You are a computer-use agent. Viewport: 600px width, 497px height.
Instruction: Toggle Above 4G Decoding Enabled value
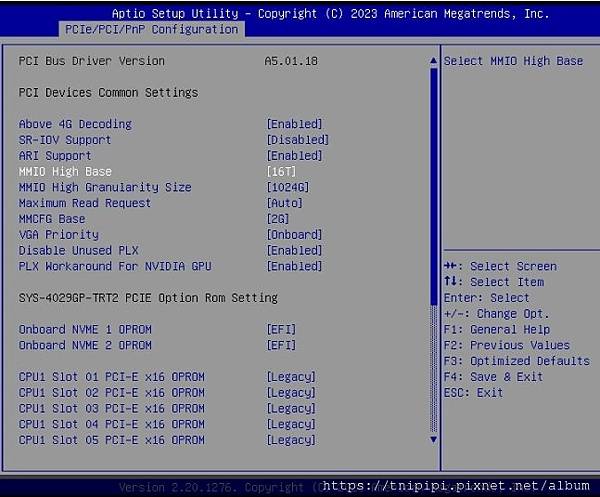point(294,124)
